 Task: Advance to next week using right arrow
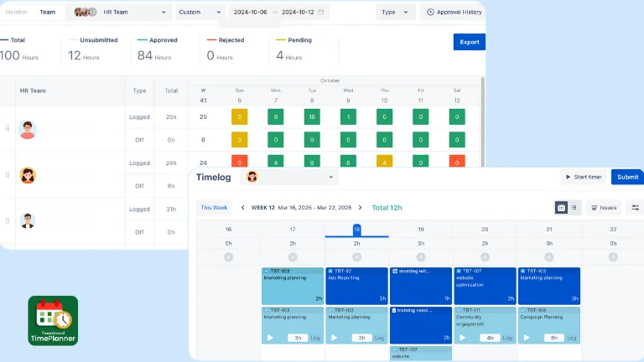tap(361, 208)
